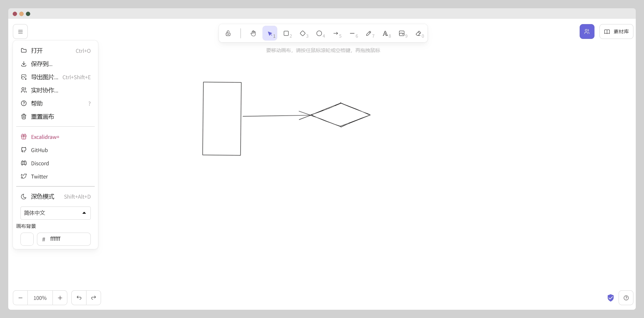The image size is (644, 318).
Task: Select the Text tool
Action: pyautogui.click(x=385, y=33)
